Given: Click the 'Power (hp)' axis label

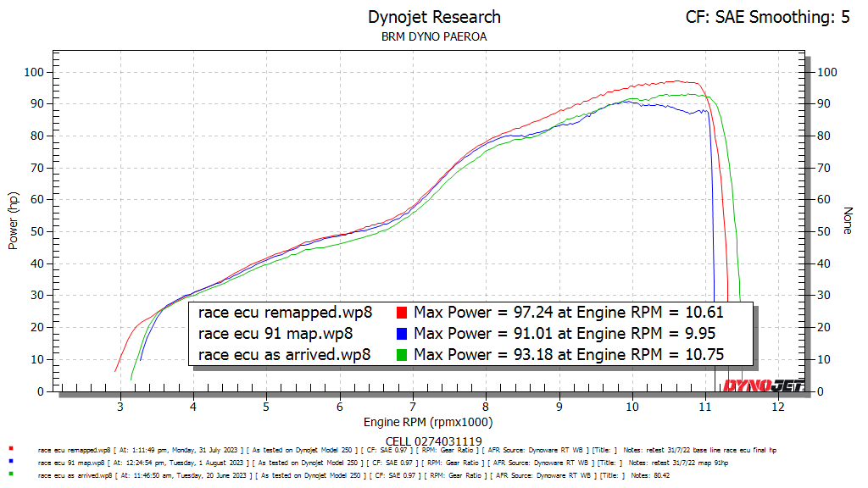Looking at the screenshot, I should 14,221.
